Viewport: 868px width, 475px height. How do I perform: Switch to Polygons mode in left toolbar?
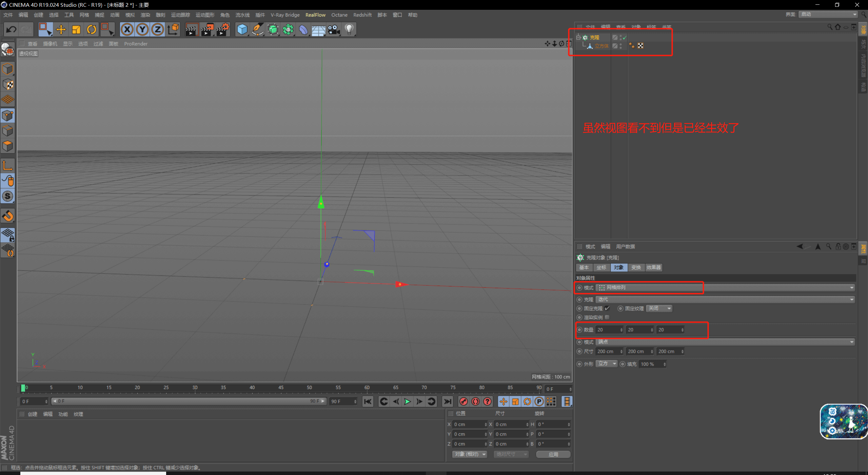coord(8,146)
